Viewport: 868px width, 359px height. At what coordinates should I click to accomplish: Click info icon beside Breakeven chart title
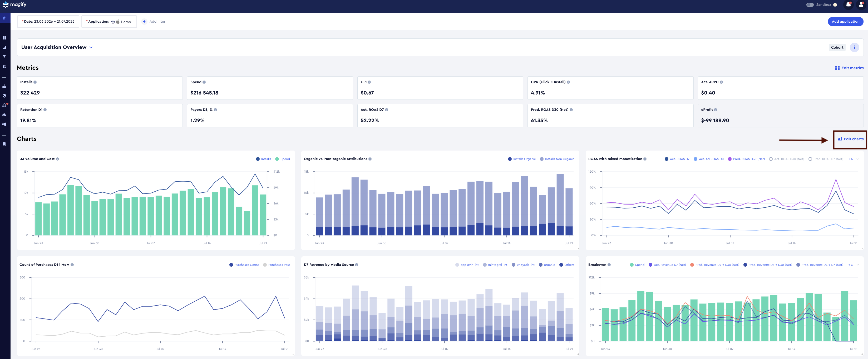point(609,265)
